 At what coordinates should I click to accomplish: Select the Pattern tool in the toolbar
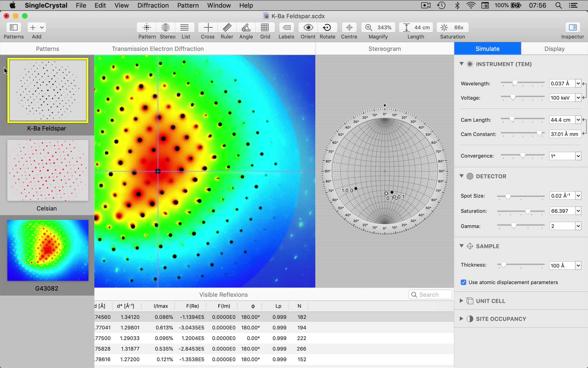coord(147,28)
